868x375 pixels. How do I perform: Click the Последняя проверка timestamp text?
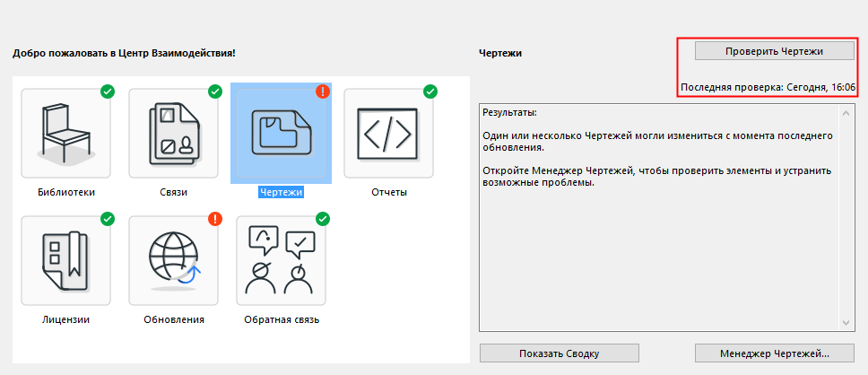pyautogui.click(x=768, y=88)
